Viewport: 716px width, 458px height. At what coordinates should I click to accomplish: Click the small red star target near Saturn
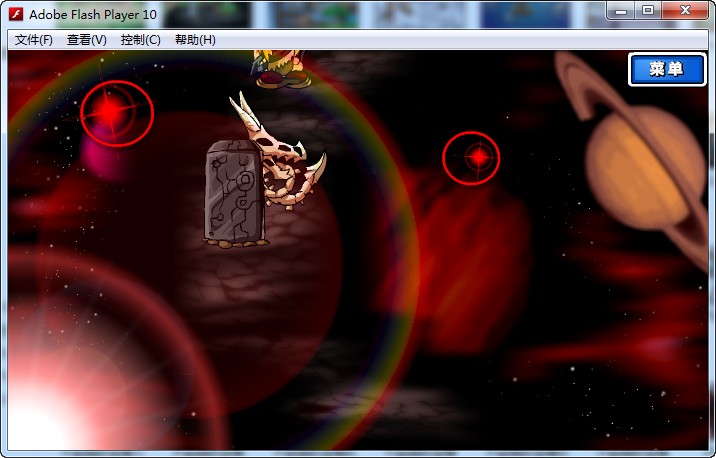point(471,158)
